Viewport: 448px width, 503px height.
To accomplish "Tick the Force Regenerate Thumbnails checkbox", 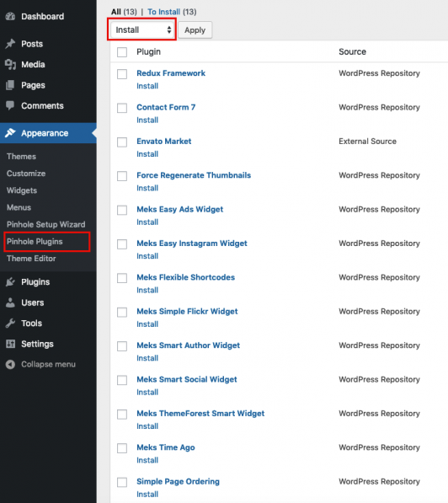I will click(x=122, y=176).
